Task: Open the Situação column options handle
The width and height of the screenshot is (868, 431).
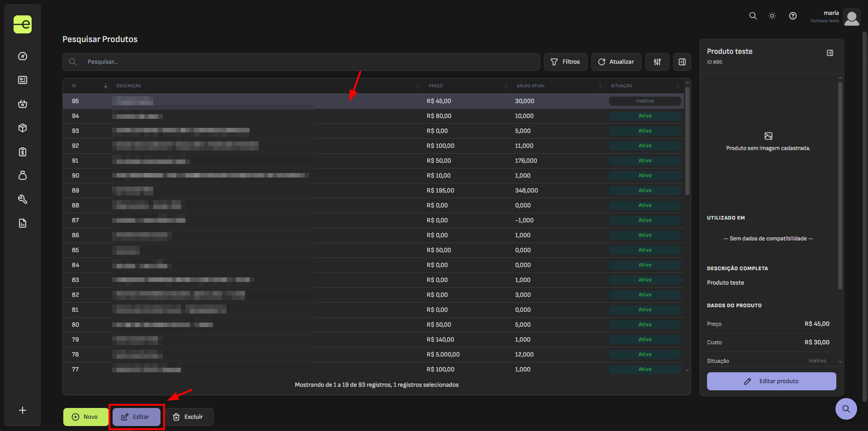Action: coord(678,86)
